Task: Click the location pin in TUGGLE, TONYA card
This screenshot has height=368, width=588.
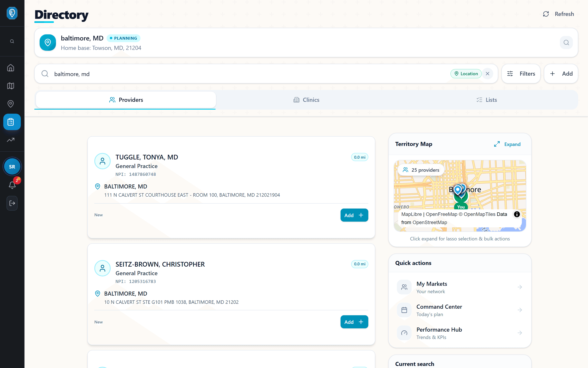Action: coord(97,186)
